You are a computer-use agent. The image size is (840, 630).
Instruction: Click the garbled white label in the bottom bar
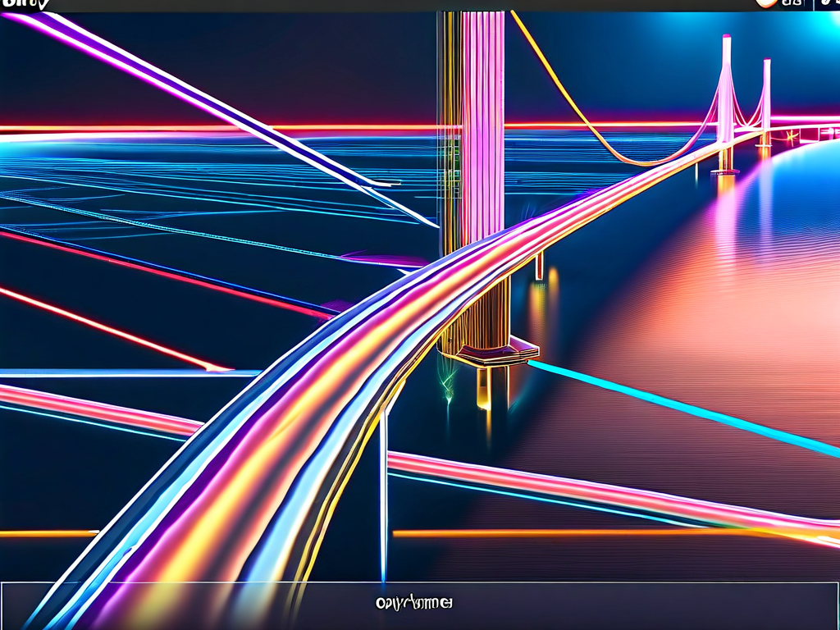413,603
